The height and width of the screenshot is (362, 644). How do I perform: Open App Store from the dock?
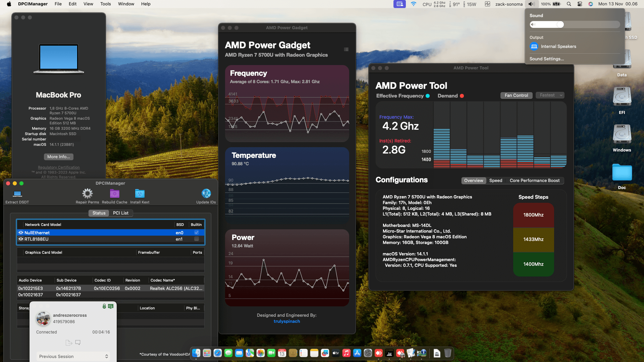coord(357,353)
